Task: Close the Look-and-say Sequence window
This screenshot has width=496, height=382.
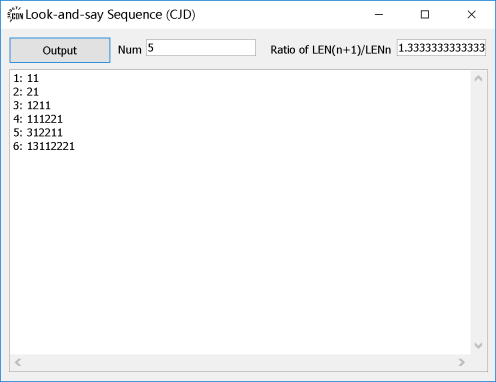Action: tap(471, 14)
